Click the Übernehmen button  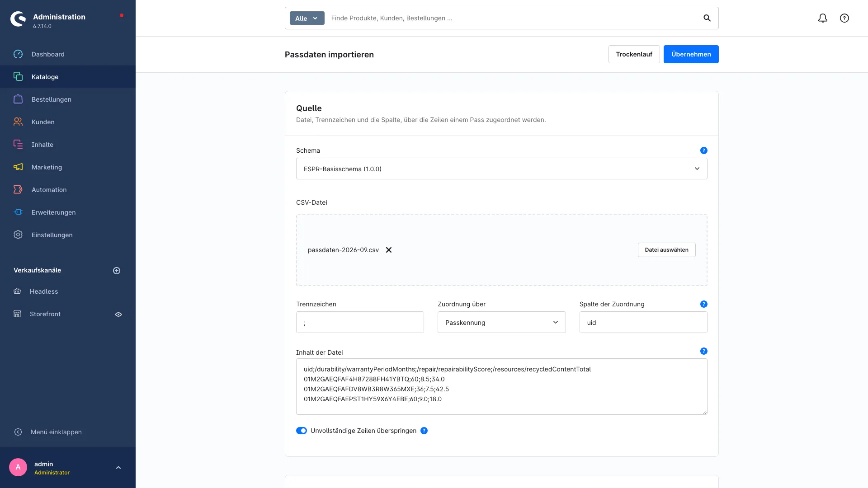pyautogui.click(x=691, y=54)
